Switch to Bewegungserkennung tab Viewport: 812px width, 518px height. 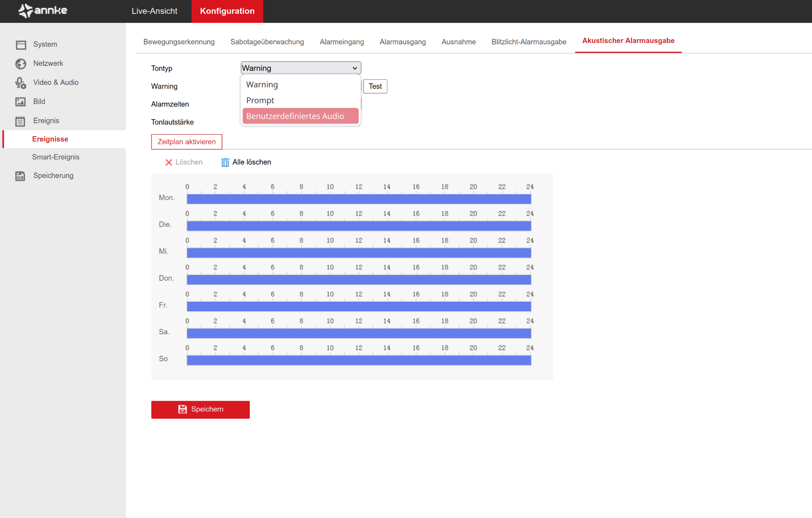[179, 42]
